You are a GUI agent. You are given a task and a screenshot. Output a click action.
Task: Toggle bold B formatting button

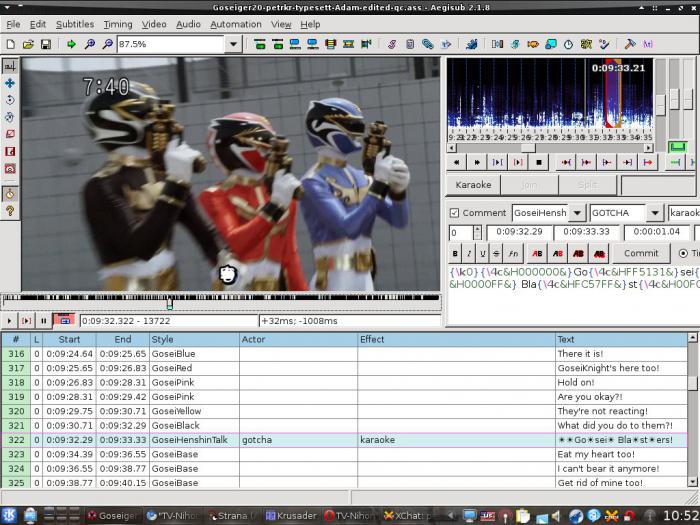pyautogui.click(x=455, y=254)
